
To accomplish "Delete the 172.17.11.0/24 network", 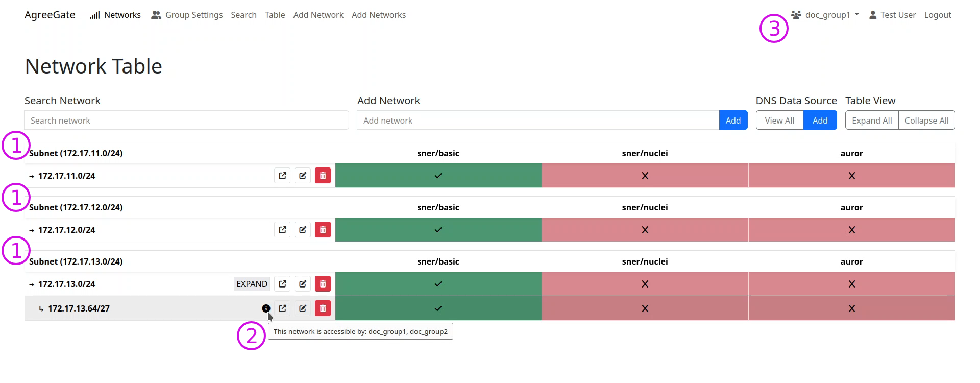I will pyautogui.click(x=323, y=176).
